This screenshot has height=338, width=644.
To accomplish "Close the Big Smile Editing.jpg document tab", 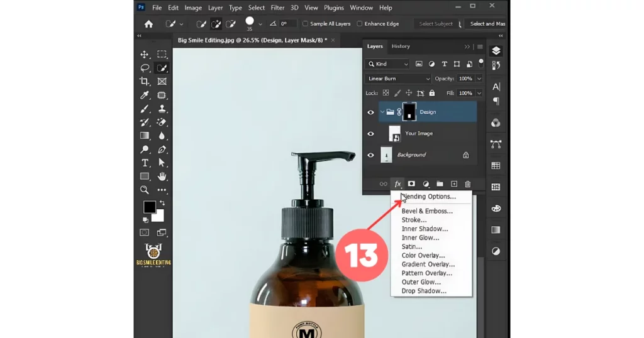I will 333,40.
